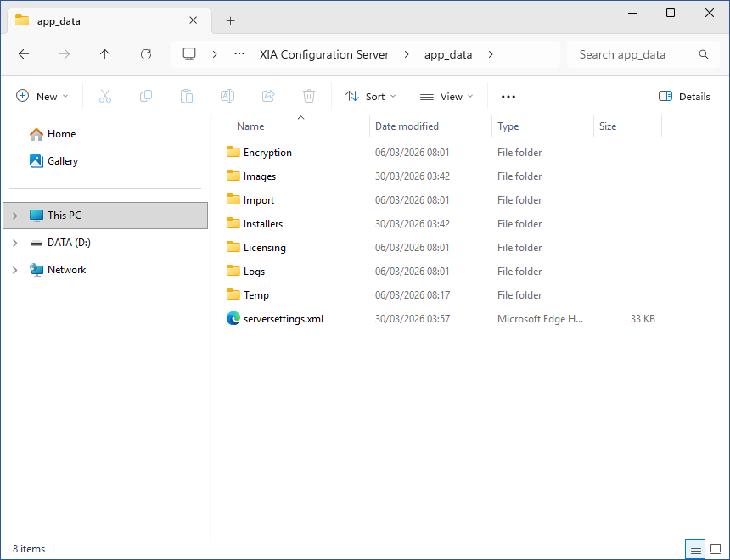The image size is (730, 560).
Task: Click the Cut scissors icon
Action: (105, 97)
